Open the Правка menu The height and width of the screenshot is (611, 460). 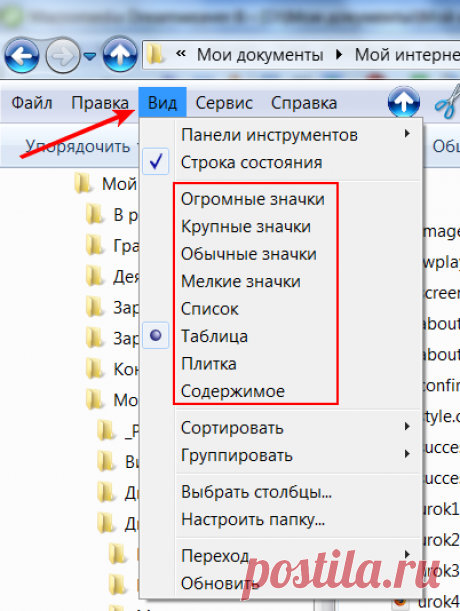(100, 103)
